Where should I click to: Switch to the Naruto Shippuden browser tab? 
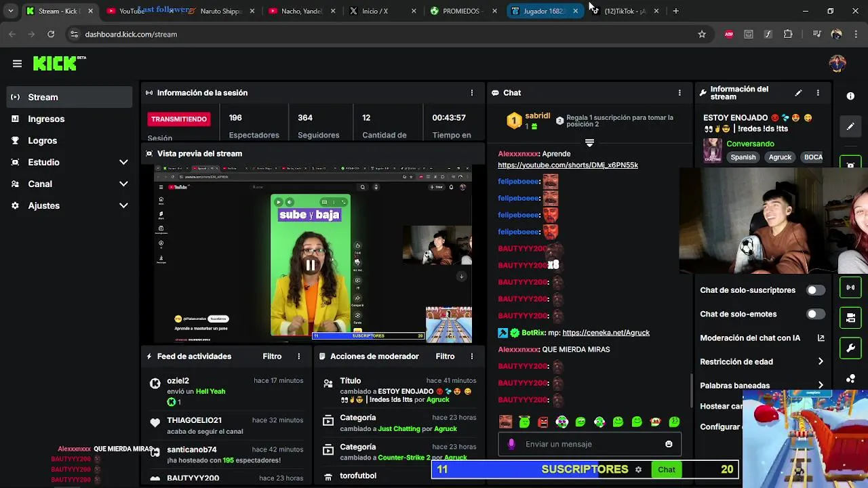221,11
